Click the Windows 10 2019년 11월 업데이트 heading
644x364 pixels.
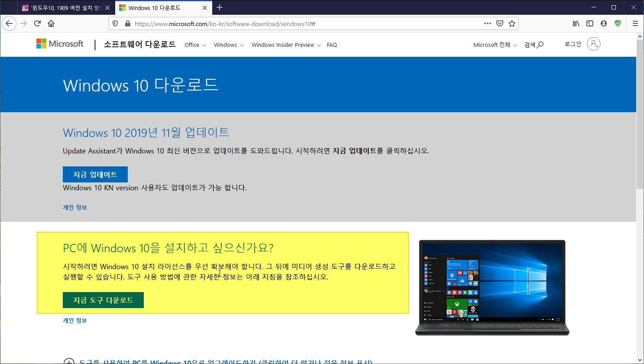coord(146,133)
